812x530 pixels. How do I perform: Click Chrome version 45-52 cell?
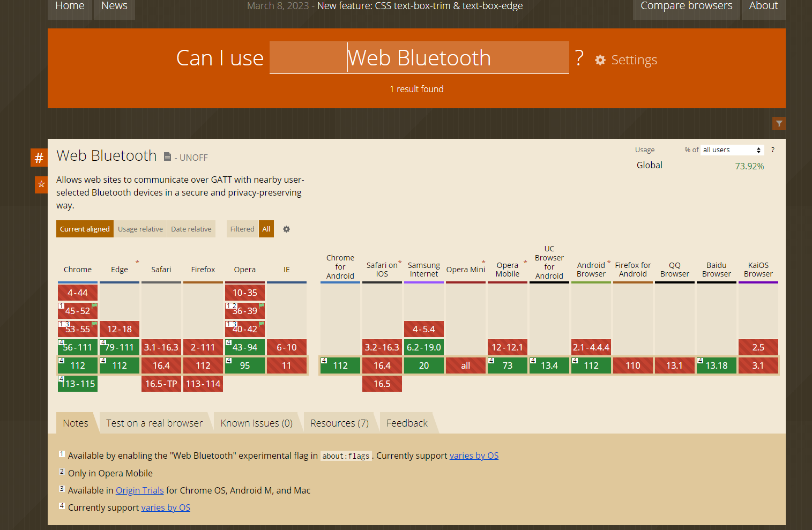pyautogui.click(x=78, y=311)
